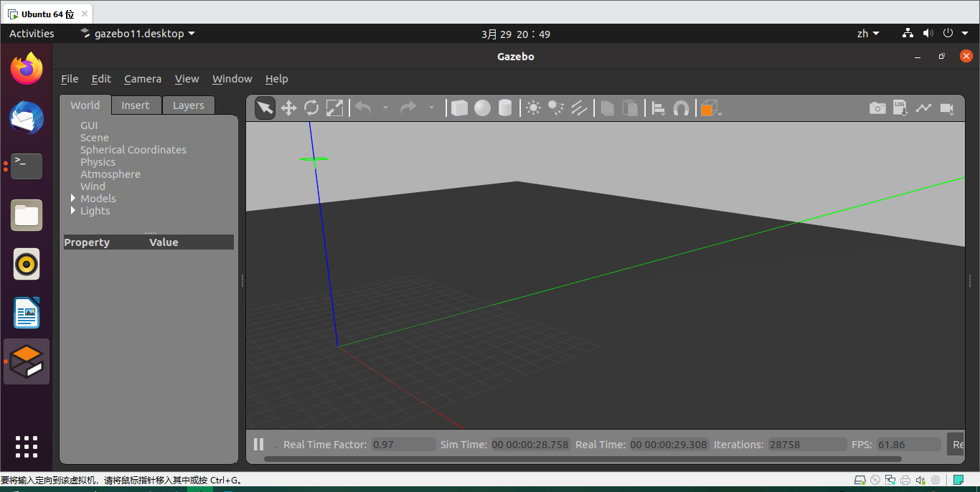
Task: Toggle the snap magnet tool
Action: click(x=681, y=108)
